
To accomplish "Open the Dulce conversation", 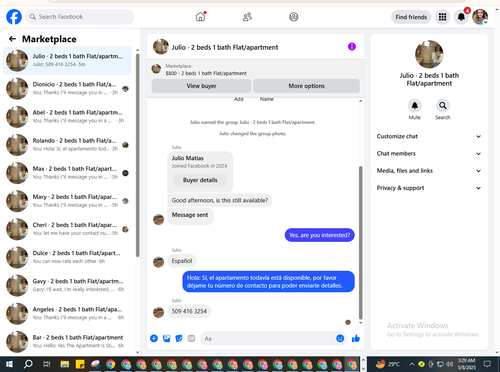I will click(67, 257).
